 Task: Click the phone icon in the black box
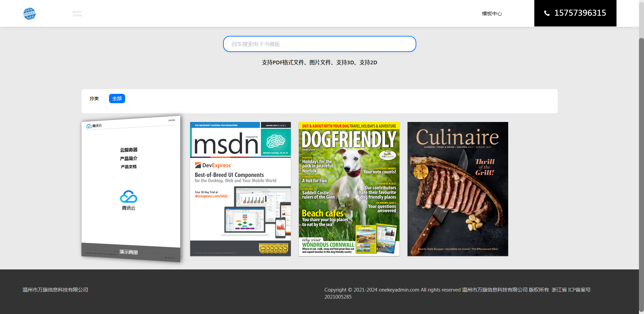click(547, 13)
